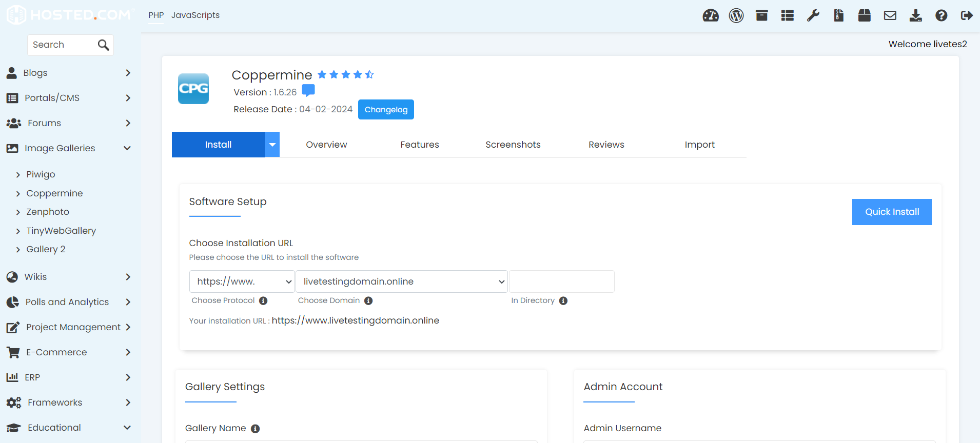Switch to the Reviews tab
The image size is (980, 443).
(x=606, y=145)
